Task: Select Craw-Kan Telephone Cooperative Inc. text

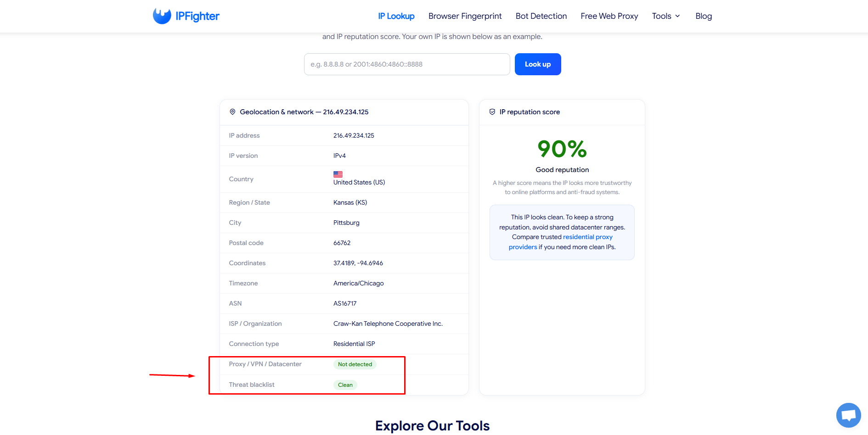Action: click(x=388, y=323)
